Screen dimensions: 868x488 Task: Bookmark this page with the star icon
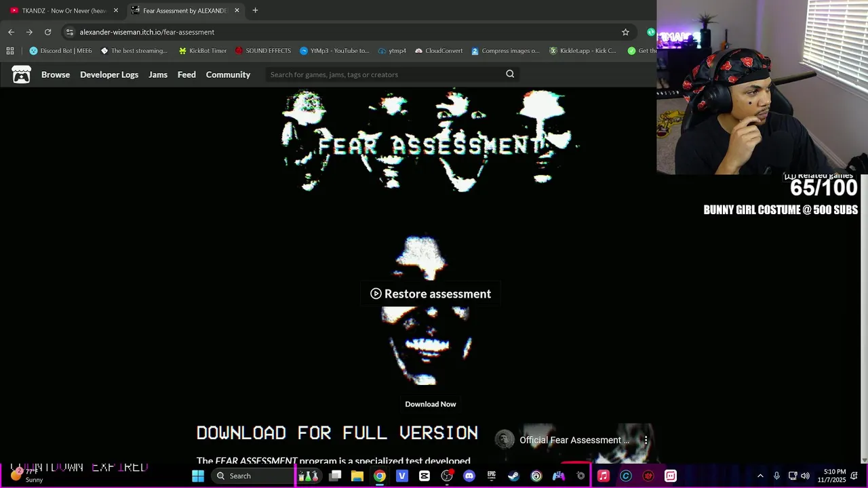click(x=625, y=32)
